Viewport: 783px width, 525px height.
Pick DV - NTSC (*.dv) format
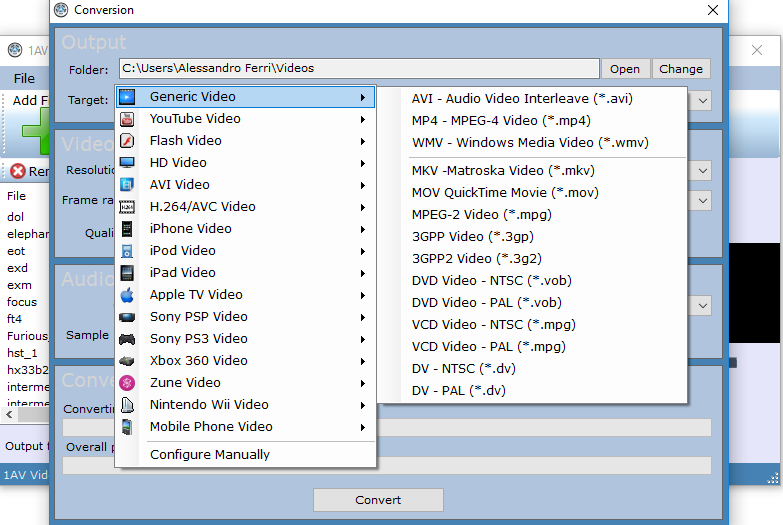532,369
